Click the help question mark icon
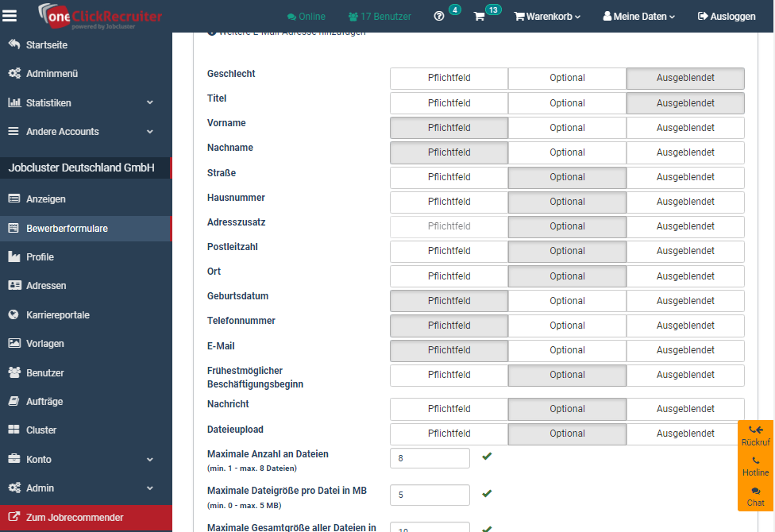Image resolution: width=775 pixels, height=532 pixels. point(439,17)
